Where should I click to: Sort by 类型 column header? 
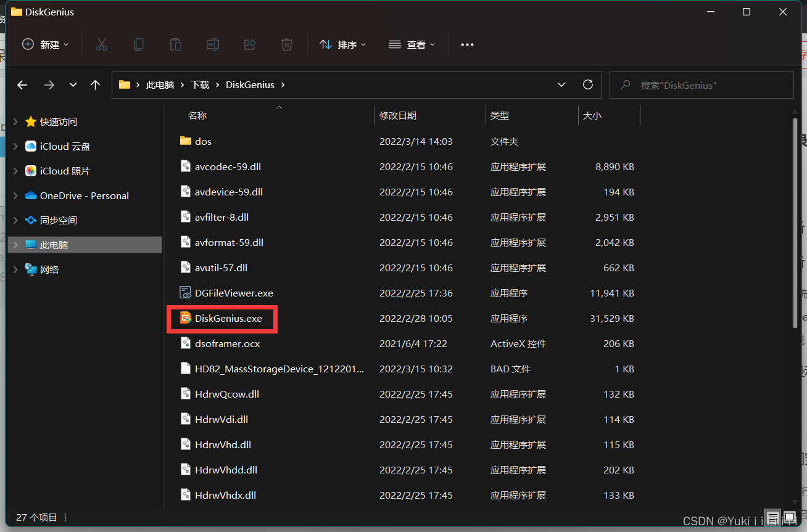click(x=500, y=115)
